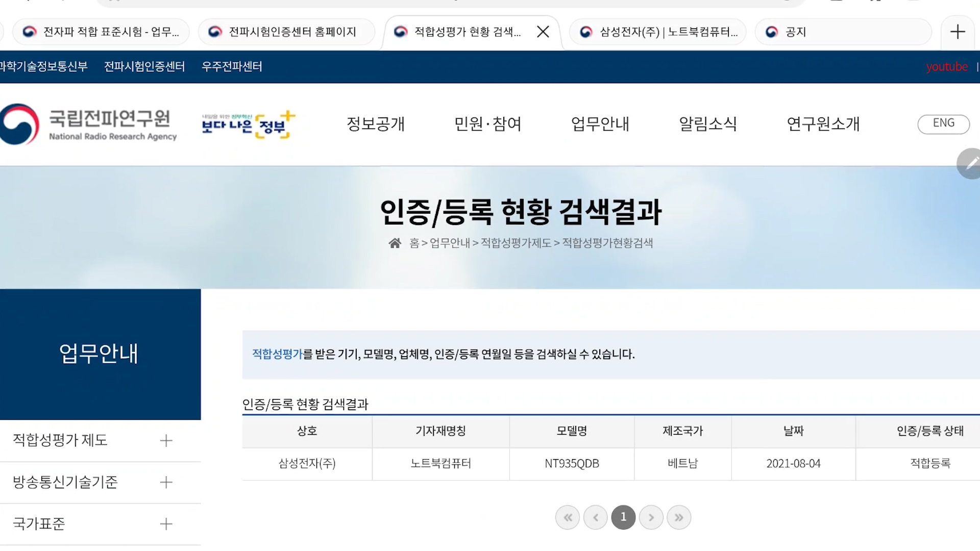980x551 pixels.
Task: Go to previous page arrow icon
Action: [595, 517]
